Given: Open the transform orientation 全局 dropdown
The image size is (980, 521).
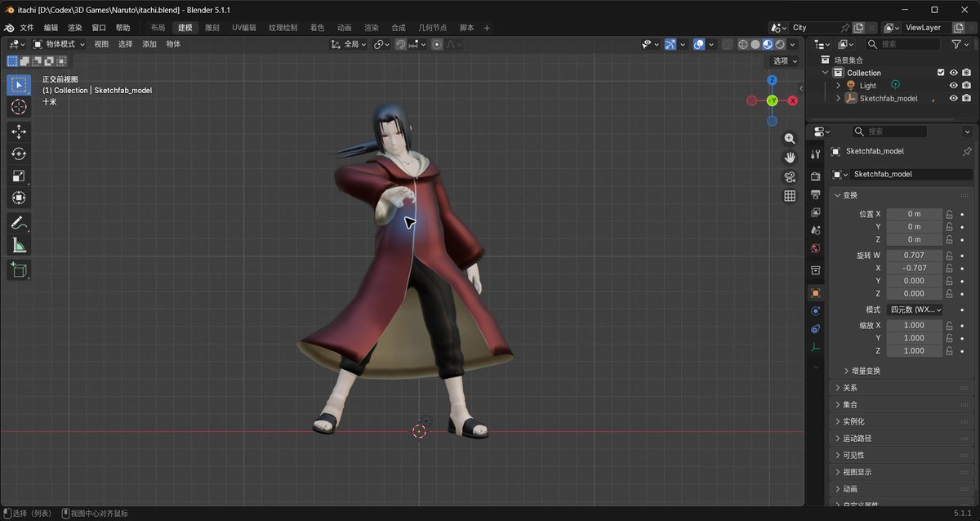Looking at the screenshot, I should [349, 44].
